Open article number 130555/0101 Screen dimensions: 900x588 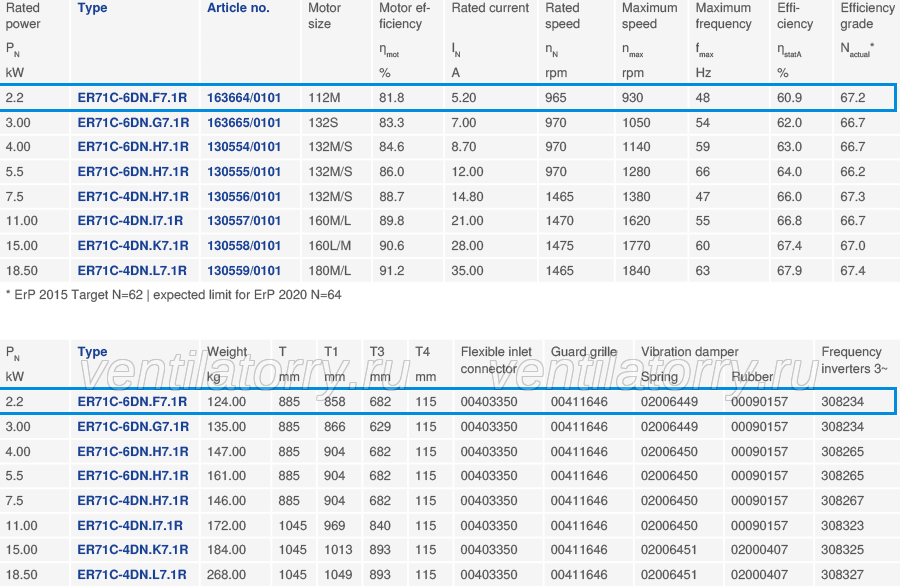pos(244,172)
